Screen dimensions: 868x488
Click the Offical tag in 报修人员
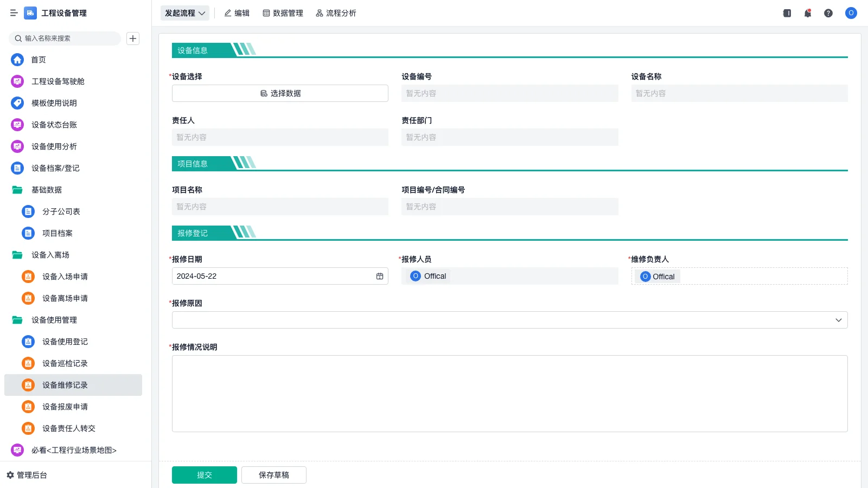coord(428,276)
